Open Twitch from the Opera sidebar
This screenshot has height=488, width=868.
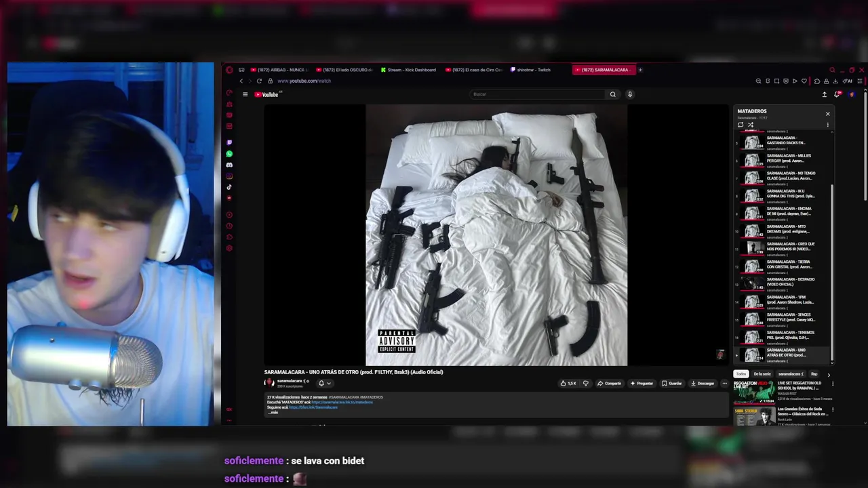pos(229,142)
